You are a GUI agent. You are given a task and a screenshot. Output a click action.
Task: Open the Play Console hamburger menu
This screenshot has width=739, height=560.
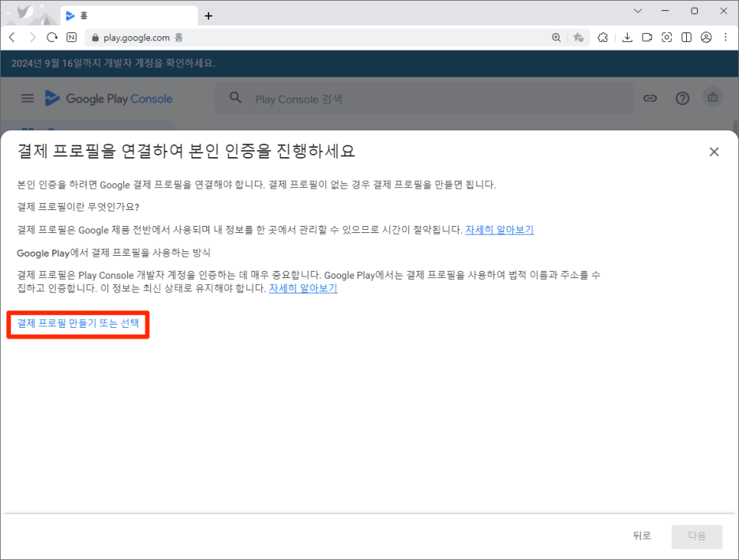pos(28,98)
